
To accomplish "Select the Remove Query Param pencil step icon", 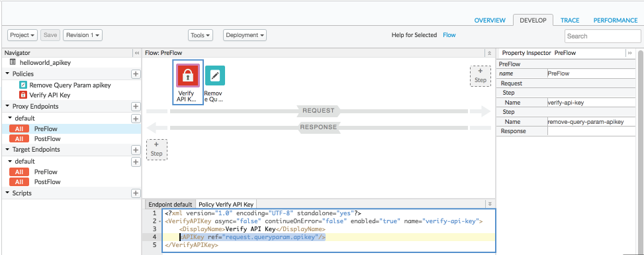I will tap(215, 76).
